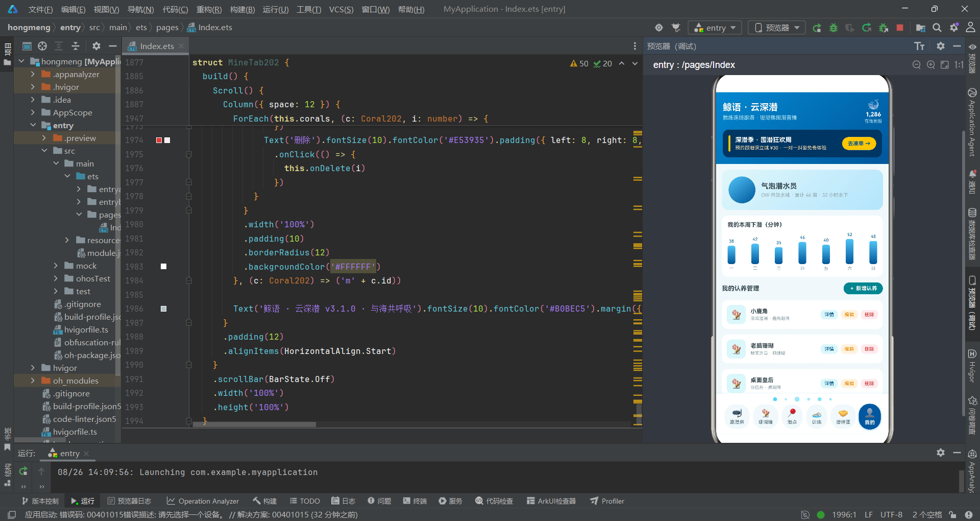Open the 文件(F) menu

[40, 9]
